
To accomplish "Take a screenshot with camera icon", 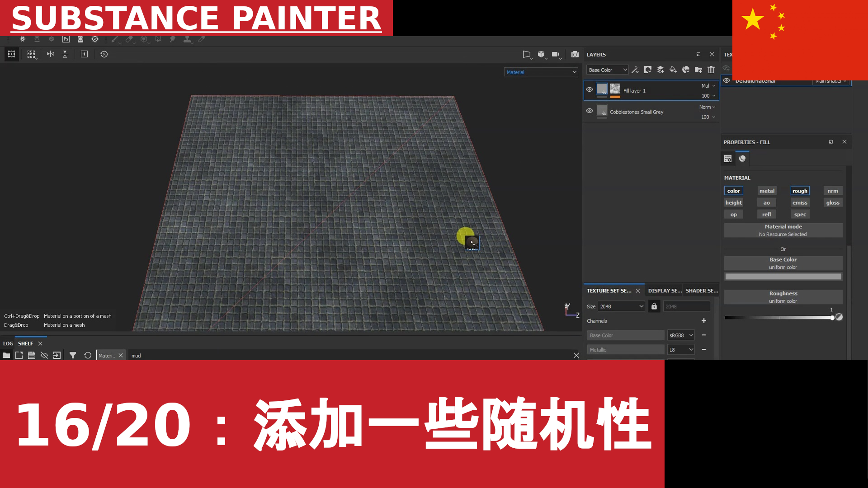I will [x=575, y=55].
